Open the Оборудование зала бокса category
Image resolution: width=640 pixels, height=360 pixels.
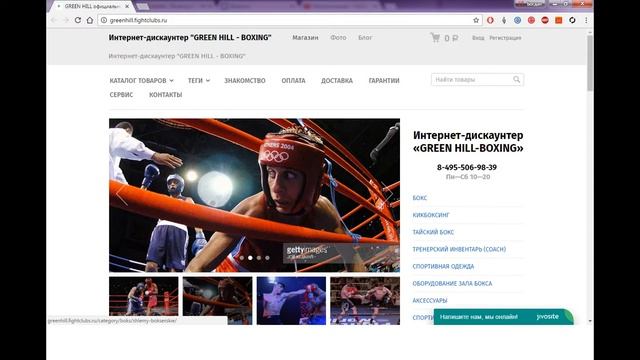pos(452,284)
